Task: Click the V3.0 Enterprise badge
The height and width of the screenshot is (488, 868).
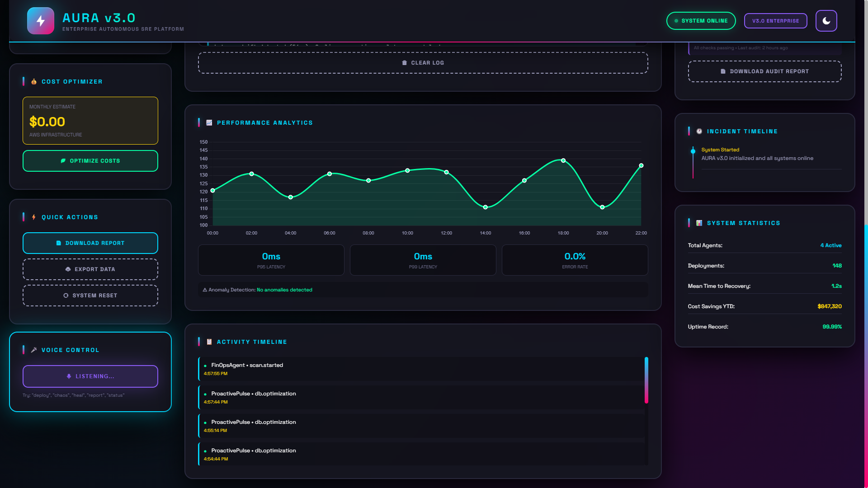Action: click(775, 21)
